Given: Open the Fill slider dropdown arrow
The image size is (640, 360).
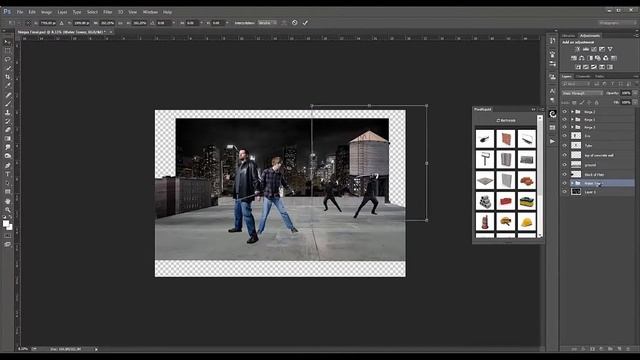Looking at the screenshot, I should coord(635,102).
